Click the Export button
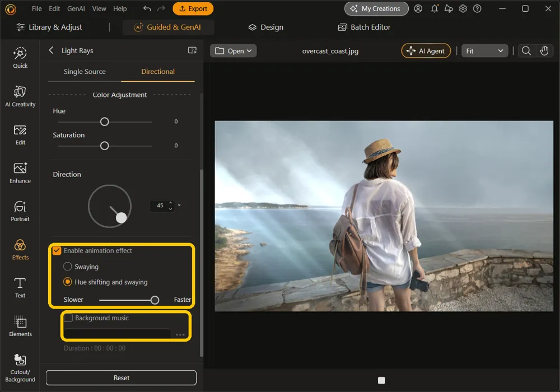560x392 pixels. pyautogui.click(x=193, y=8)
